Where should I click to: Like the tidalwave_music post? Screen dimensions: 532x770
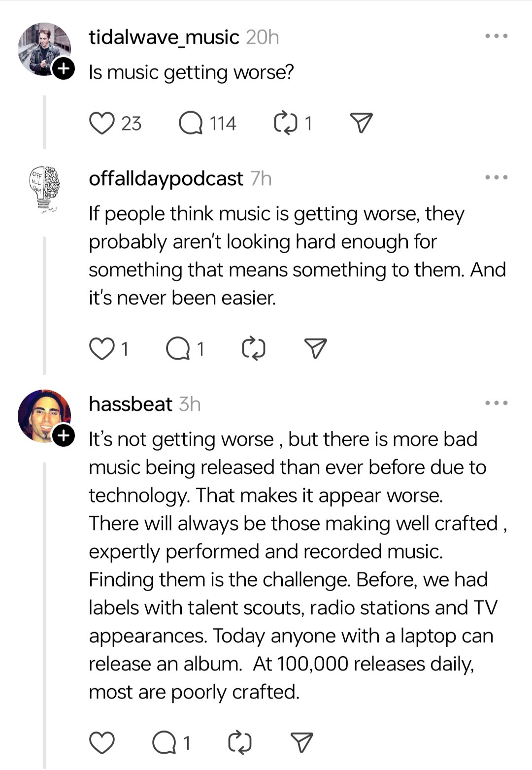point(102,123)
